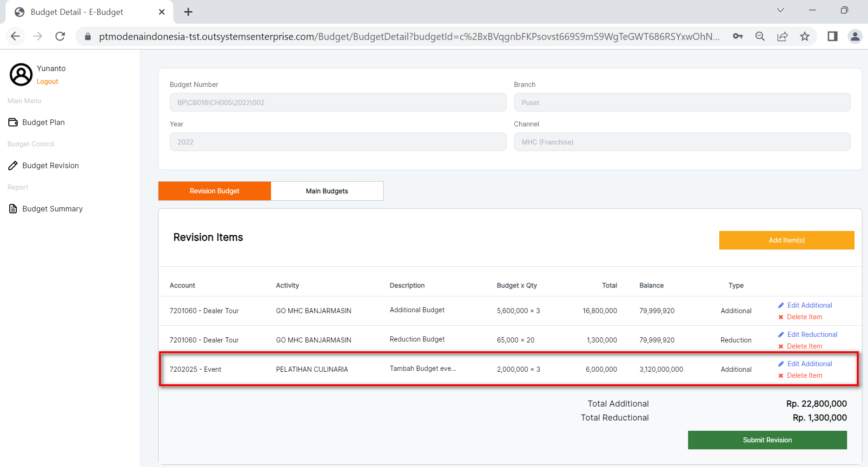Submit the revision with green button

(767, 440)
